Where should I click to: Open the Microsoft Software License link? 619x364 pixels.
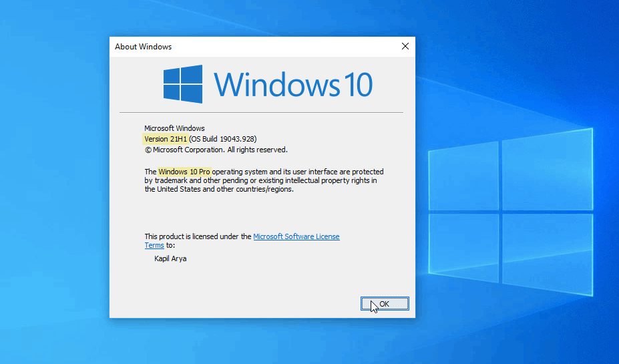pyautogui.click(x=296, y=236)
